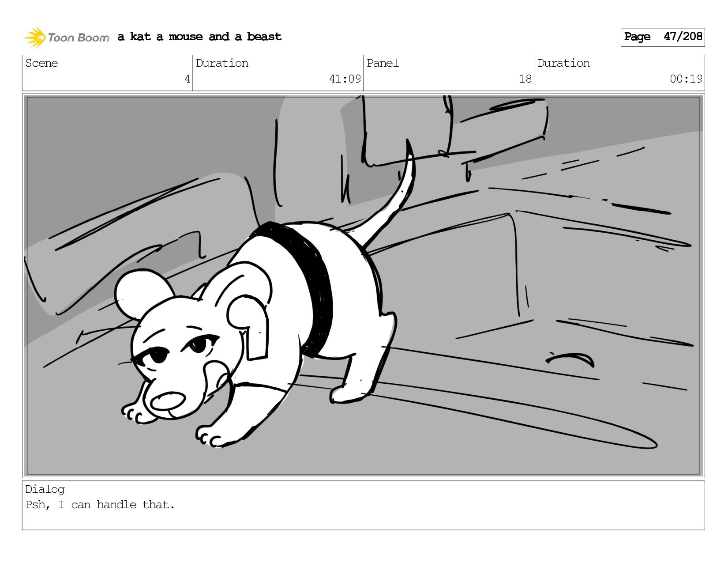Viewport: 728px width, 563px height.
Task: Select the title 'a kat a mouse and a beast'
Action: (199, 37)
